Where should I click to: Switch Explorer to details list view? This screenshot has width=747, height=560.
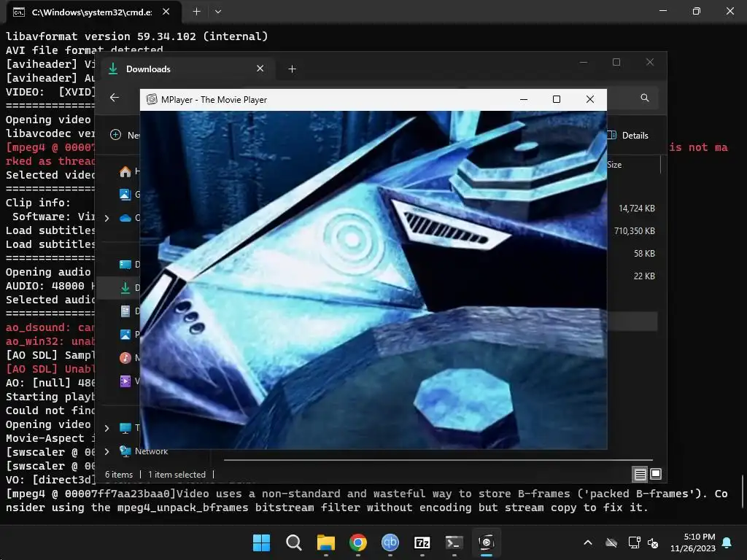(640, 474)
